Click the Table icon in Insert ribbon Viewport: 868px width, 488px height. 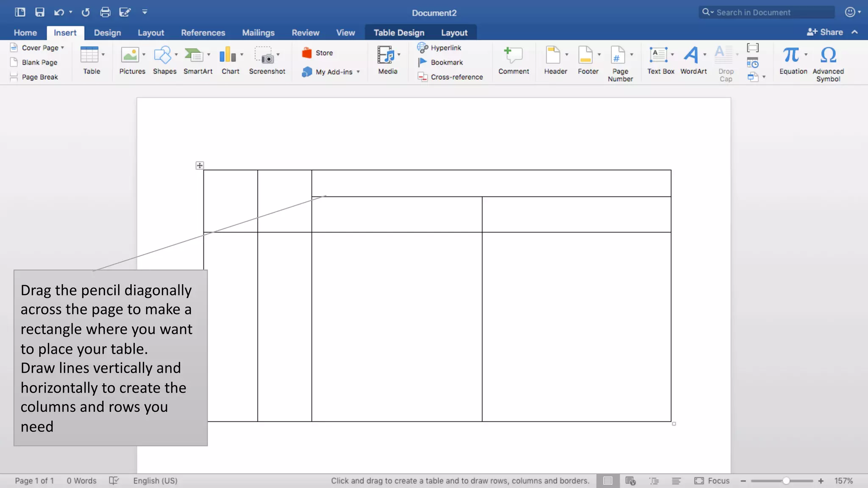(89, 55)
